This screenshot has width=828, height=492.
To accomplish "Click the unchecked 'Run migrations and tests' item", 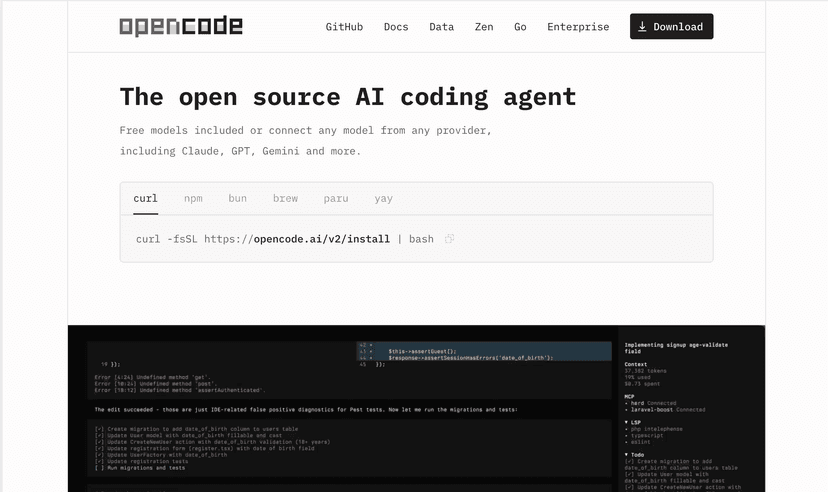I will click(140, 468).
